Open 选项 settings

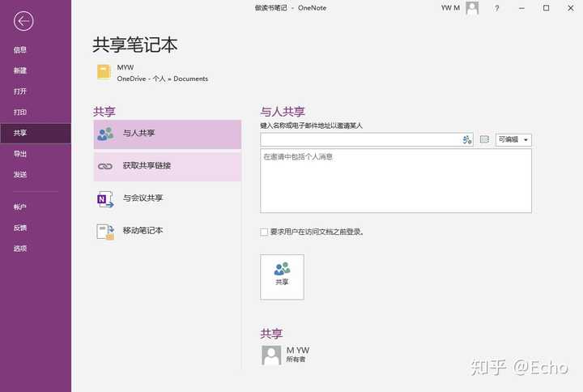click(20, 249)
